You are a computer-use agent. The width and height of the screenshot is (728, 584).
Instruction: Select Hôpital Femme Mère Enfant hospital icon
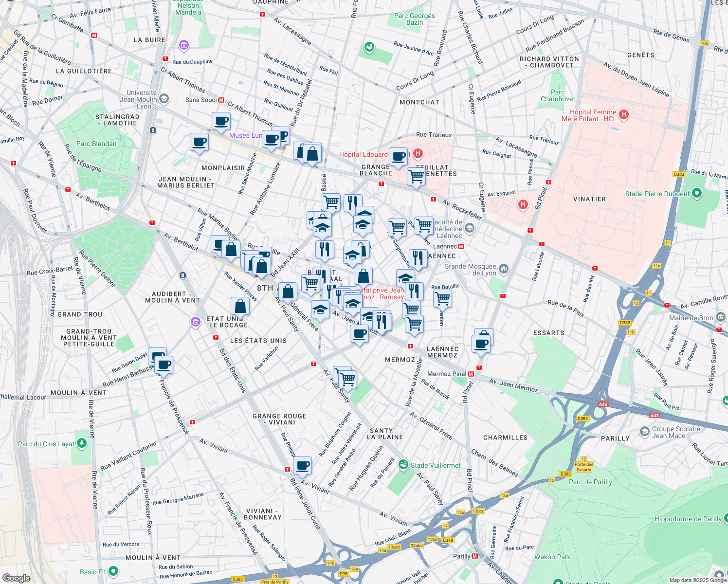coord(624,115)
